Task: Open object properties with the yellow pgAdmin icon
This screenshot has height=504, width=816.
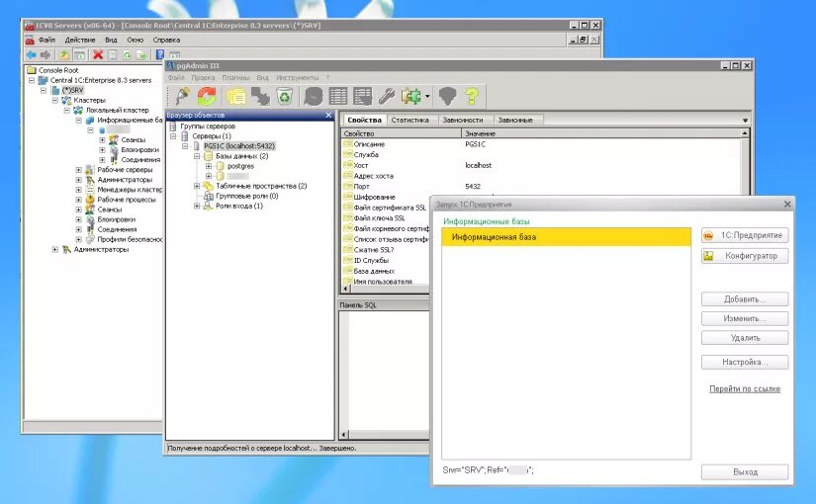Action: [x=235, y=96]
